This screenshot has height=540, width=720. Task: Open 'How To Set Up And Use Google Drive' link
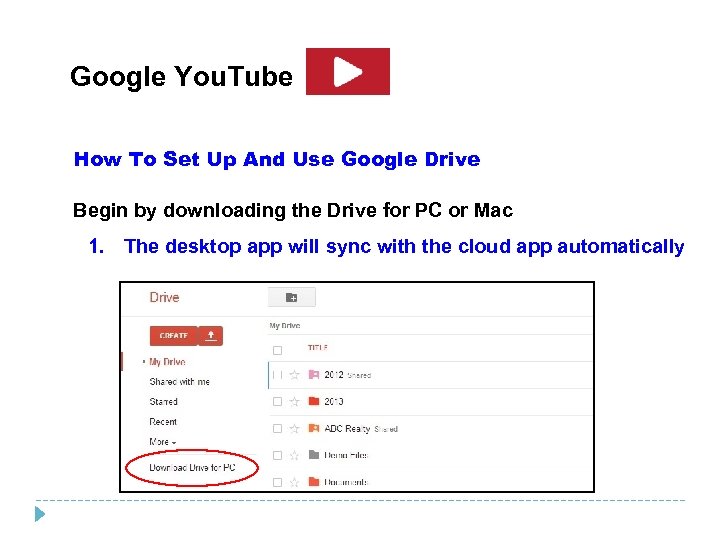click(x=277, y=159)
